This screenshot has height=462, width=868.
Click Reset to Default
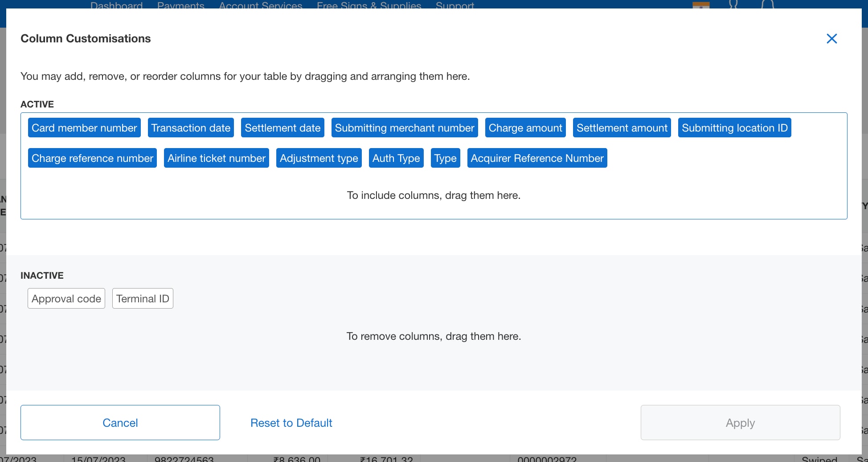coord(291,422)
